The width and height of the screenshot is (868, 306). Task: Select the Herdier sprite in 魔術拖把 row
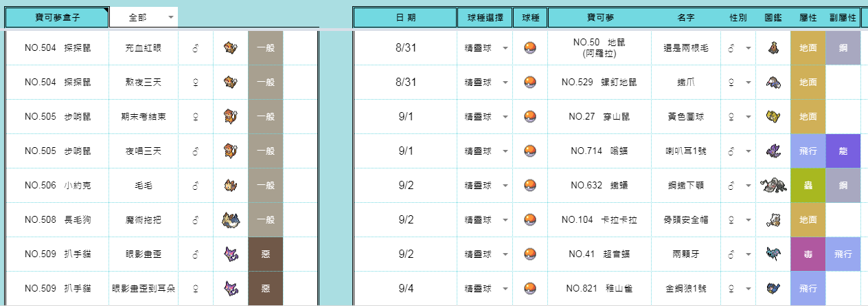click(230, 219)
